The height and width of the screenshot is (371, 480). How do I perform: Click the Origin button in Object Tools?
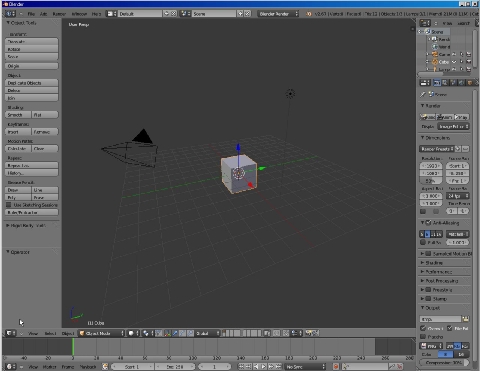[x=32, y=66]
